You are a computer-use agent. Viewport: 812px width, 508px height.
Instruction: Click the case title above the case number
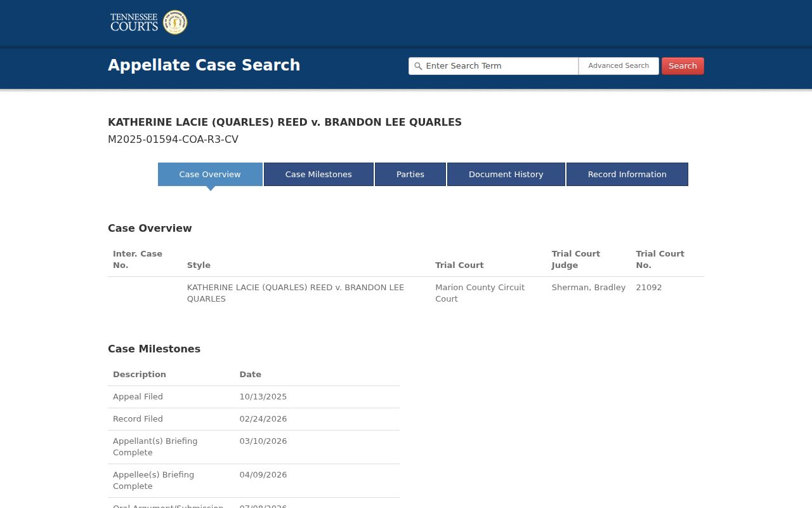point(285,122)
